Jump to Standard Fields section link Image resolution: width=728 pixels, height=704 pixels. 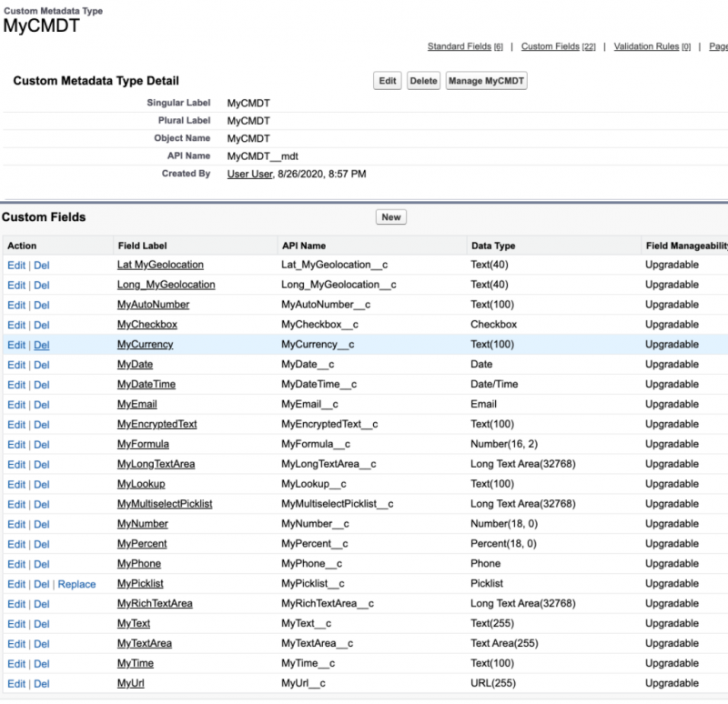465,46
